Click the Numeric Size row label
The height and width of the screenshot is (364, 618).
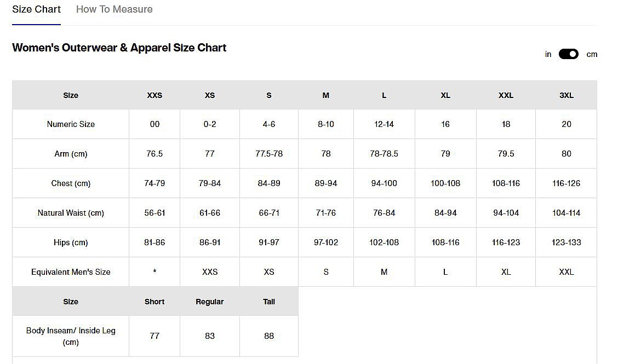tap(71, 124)
